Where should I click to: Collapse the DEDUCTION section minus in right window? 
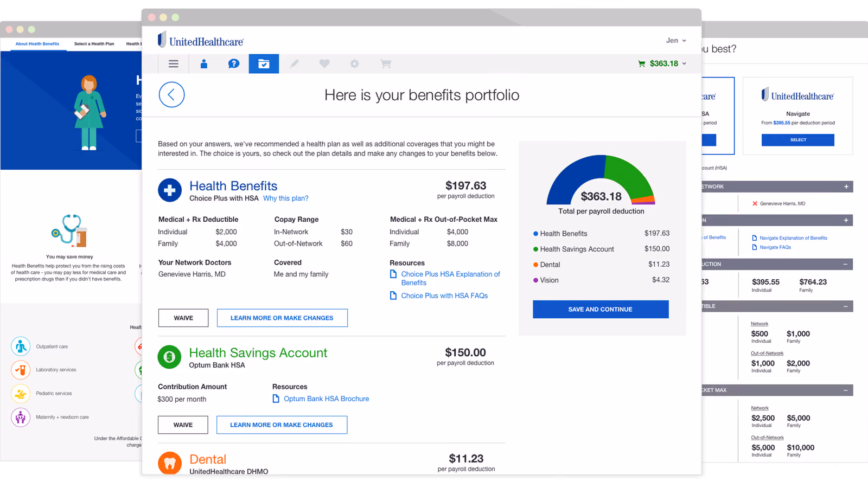pos(846,264)
